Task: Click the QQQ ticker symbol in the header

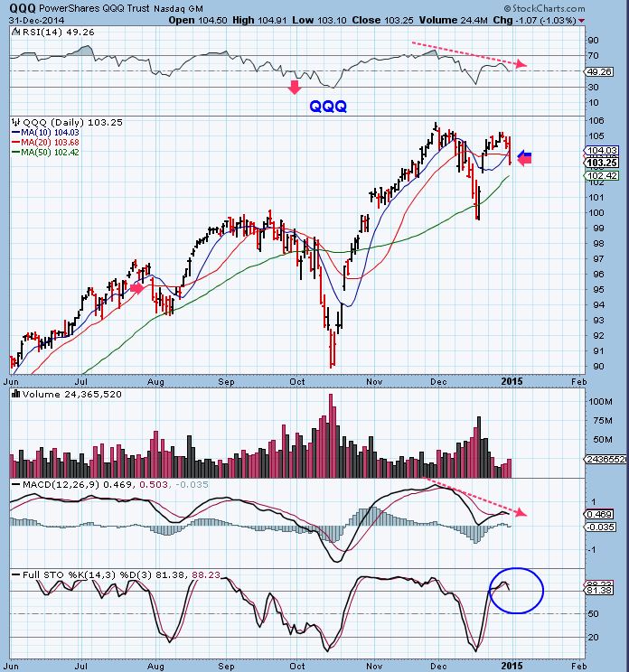Action: coord(23,8)
